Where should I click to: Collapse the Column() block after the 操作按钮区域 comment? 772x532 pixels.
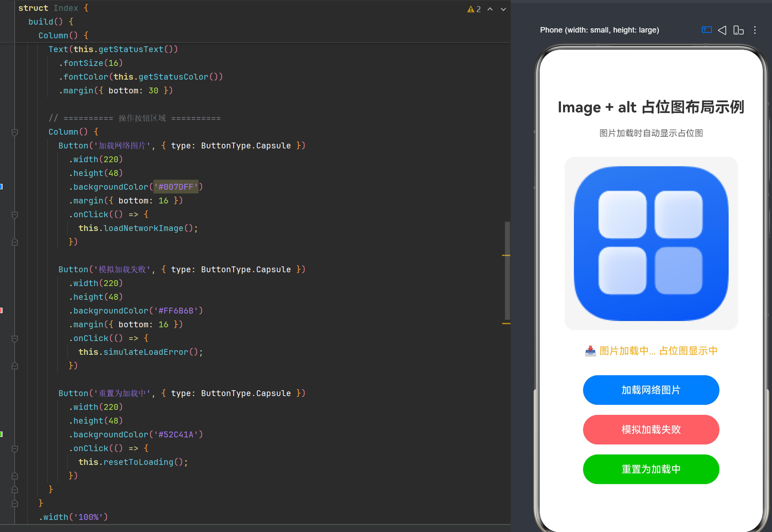tap(15, 132)
